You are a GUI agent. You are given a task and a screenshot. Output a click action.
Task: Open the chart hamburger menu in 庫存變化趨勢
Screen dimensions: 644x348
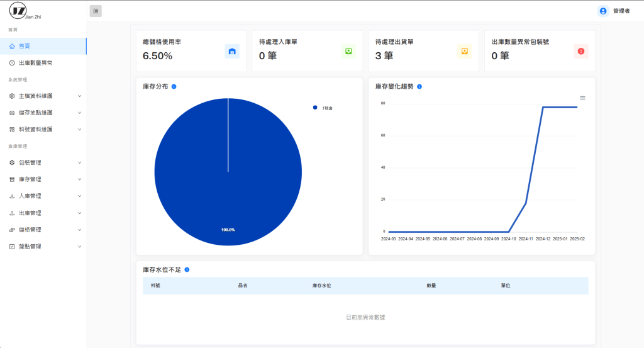click(x=582, y=98)
